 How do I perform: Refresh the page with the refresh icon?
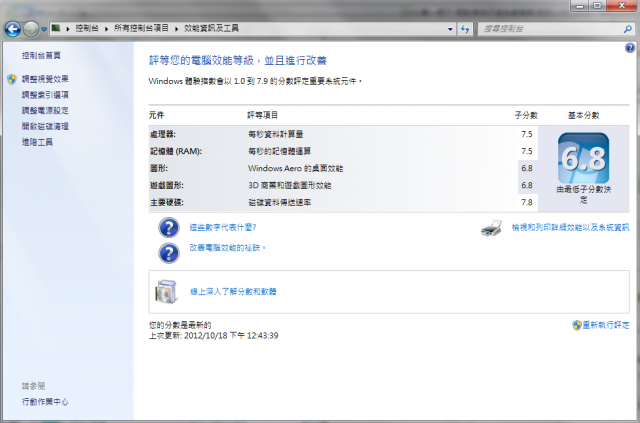click(x=465, y=29)
